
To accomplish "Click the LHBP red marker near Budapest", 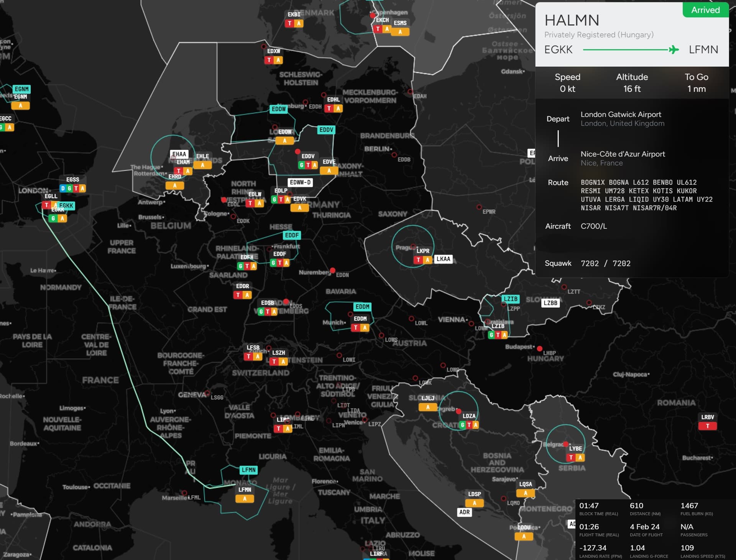I will click(539, 349).
